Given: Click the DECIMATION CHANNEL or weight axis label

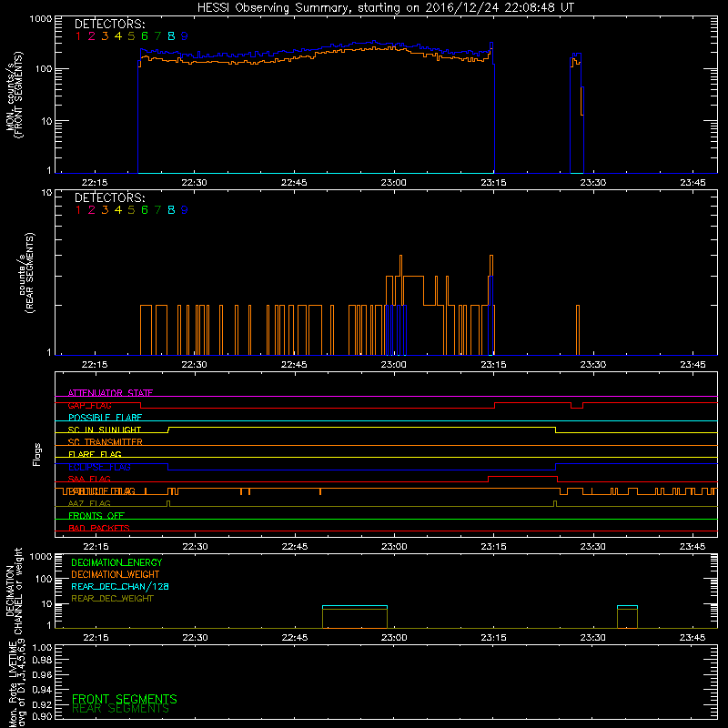Looking at the screenshot, I should coord(14,591).
